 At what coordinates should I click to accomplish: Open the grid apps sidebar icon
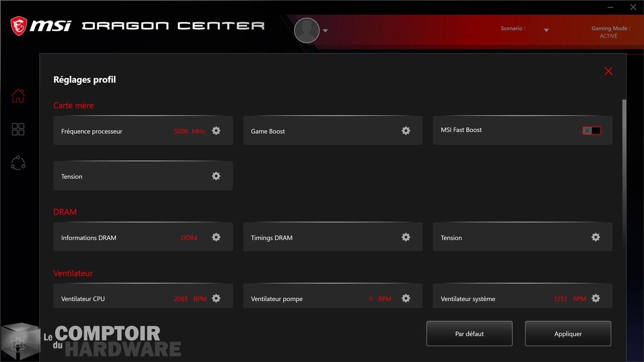pos(18,129)
